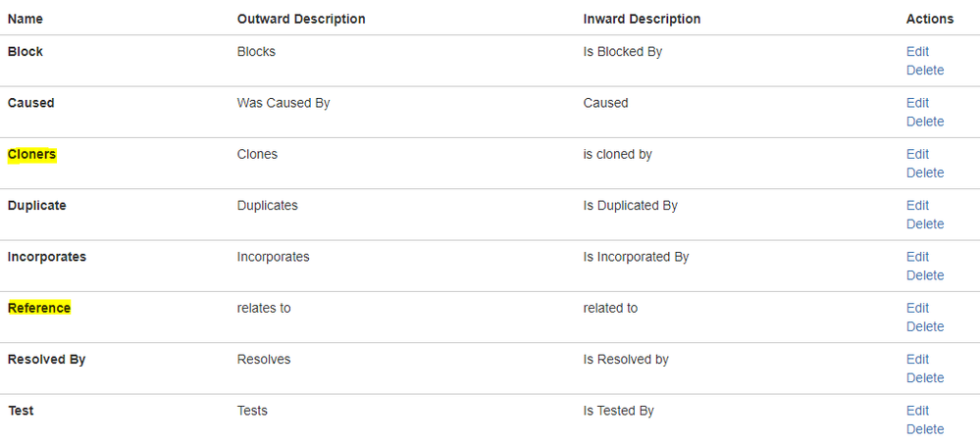Delete the Test link type
Image resolution: width=980 pixels, height=444 pixels.
click(x=925, y=429)
